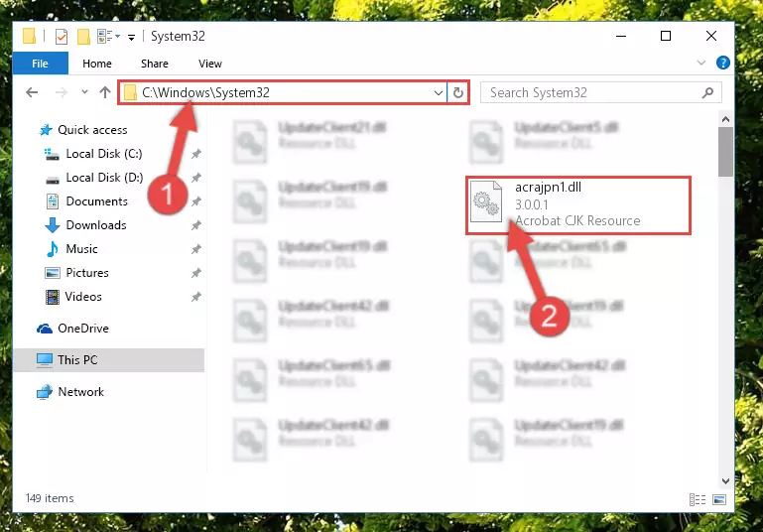The height and width of the screenshot is (532, 763).
Task: Open Documents in navigation pane
Action: point(97,201)
